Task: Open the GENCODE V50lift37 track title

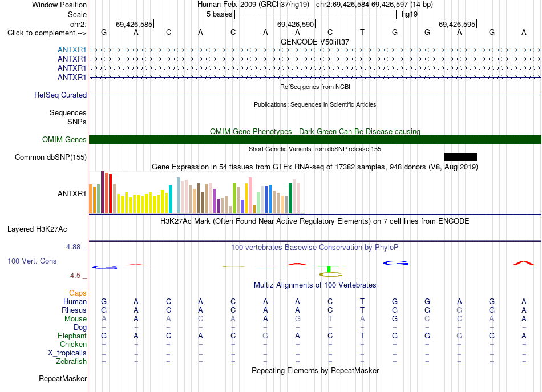Action: click(315, 42)
